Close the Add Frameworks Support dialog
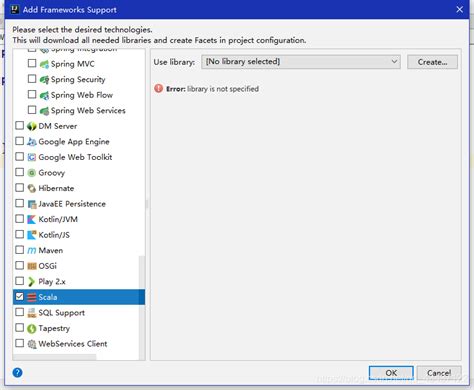This screenshot has width=474, height=390. click(460, 9)
